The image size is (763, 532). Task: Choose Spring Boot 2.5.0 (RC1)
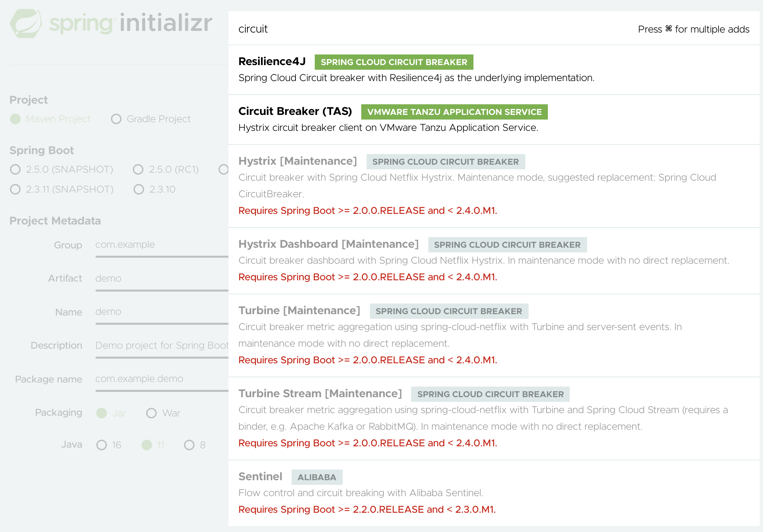(138, 169)
